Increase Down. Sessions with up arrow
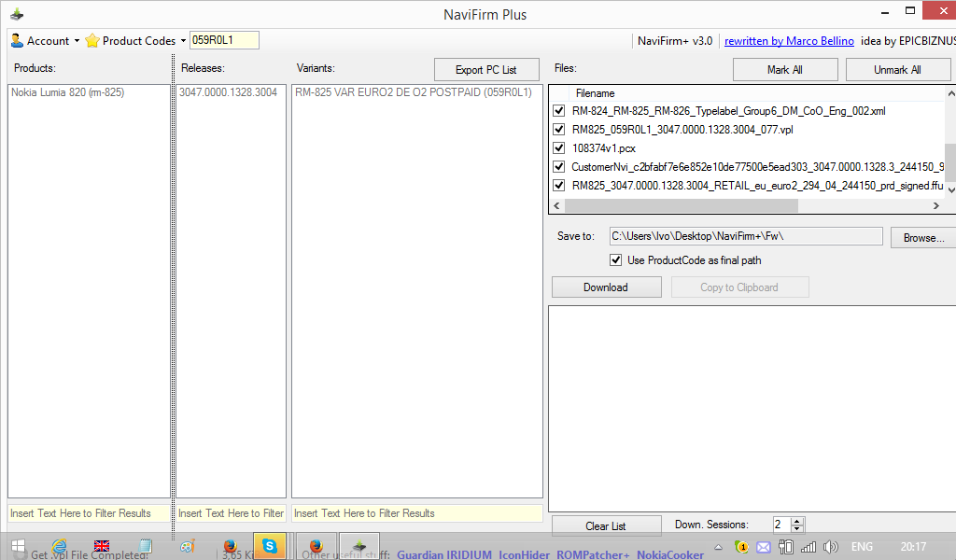956x560 pixels. coord(797,521)
